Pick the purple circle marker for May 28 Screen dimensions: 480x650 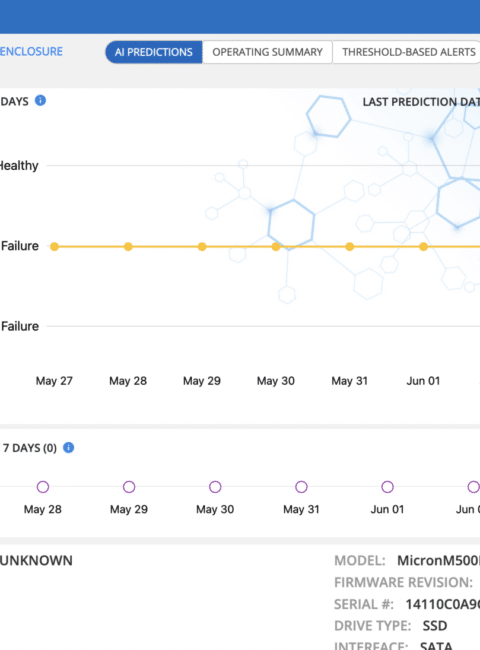tap(43, 487)
